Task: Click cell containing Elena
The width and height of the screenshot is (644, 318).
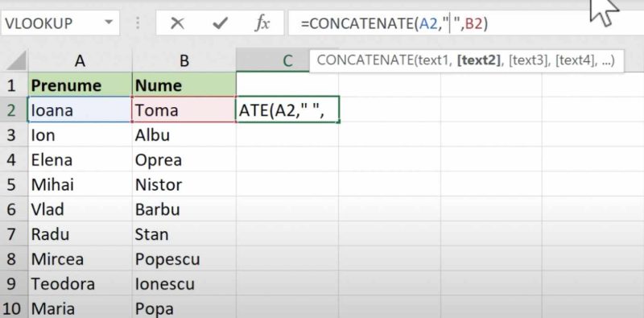Action: pos(80,160)
